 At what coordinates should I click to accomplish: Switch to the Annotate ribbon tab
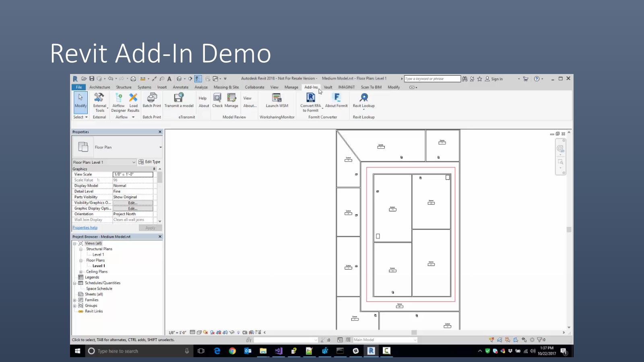181,87
